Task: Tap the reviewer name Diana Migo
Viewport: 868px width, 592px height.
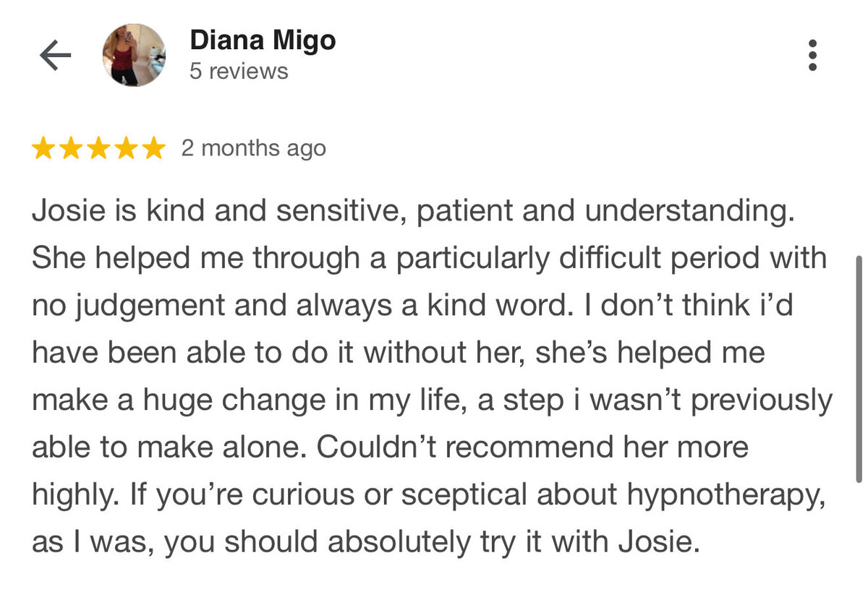Action: tap(263, 41)
